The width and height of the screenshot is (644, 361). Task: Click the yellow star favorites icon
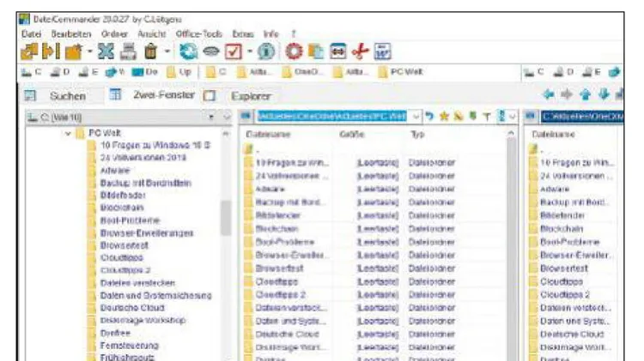click(x=444, y=117)
